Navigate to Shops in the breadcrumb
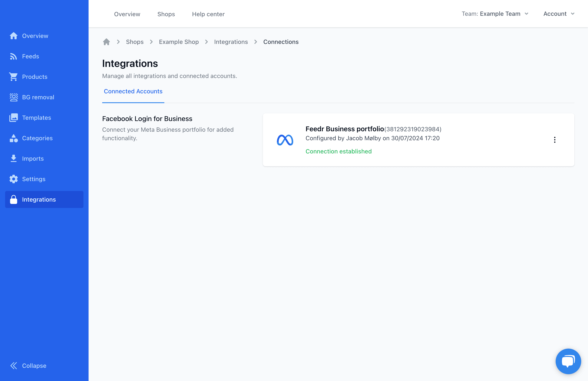 coord(135,42)
